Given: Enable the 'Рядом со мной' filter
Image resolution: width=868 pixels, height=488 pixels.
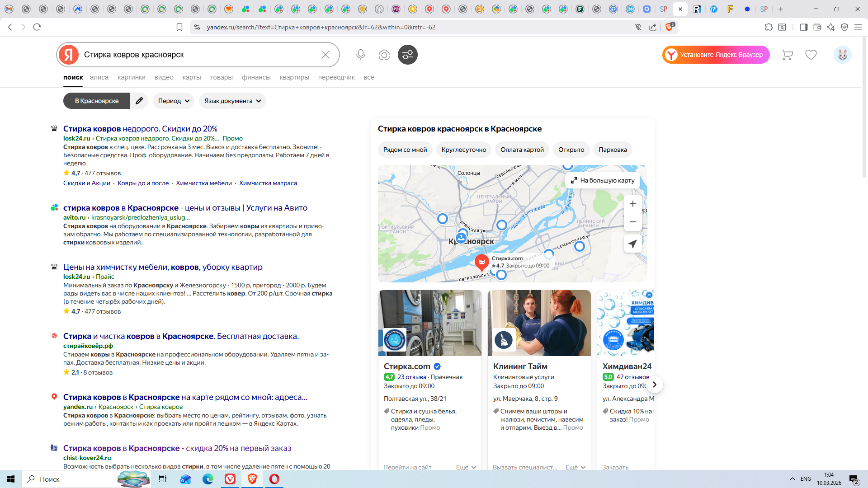Looking at the screenshot, I should [405, 150].
